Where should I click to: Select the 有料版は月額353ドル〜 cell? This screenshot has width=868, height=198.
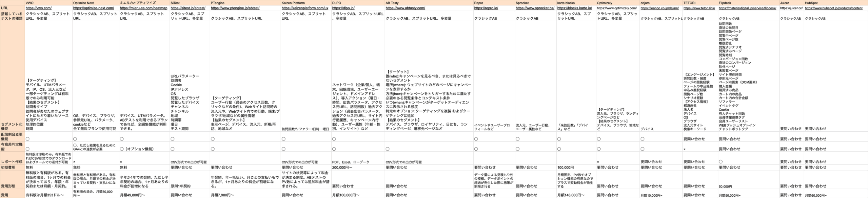48,194
